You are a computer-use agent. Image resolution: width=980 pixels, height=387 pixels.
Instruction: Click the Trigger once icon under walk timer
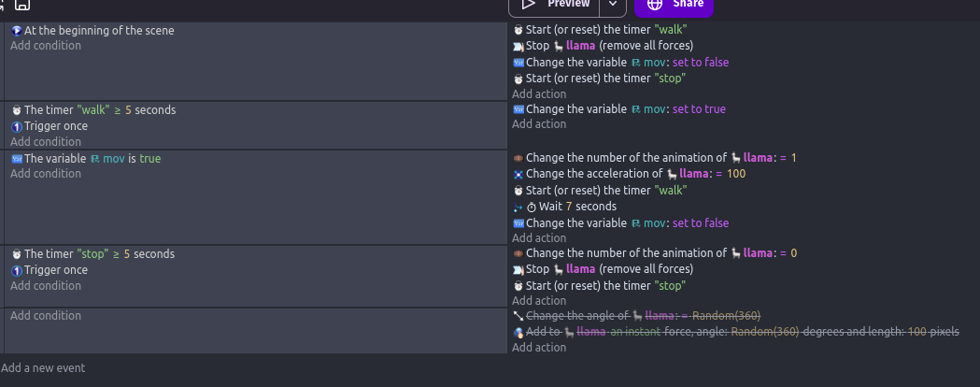tap(17, 127)
